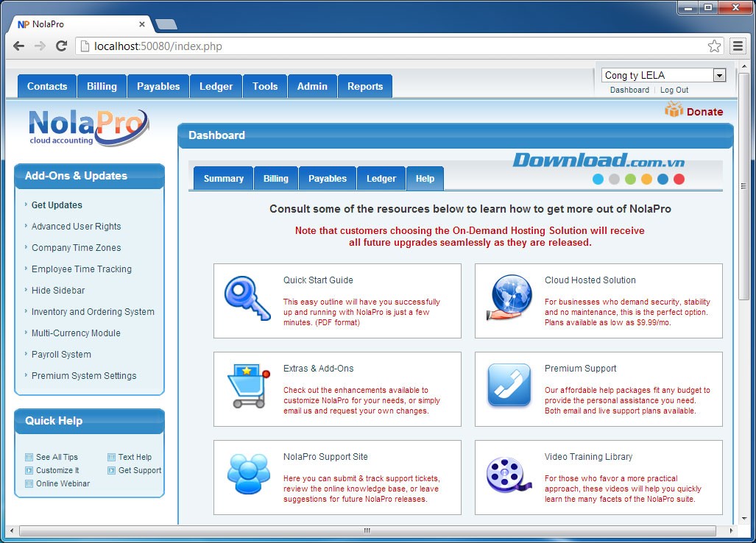This screenshot has width=756, height=543.
Task: Click the address bar URL field
Action: pyautogui.click(x=390, y=46)
